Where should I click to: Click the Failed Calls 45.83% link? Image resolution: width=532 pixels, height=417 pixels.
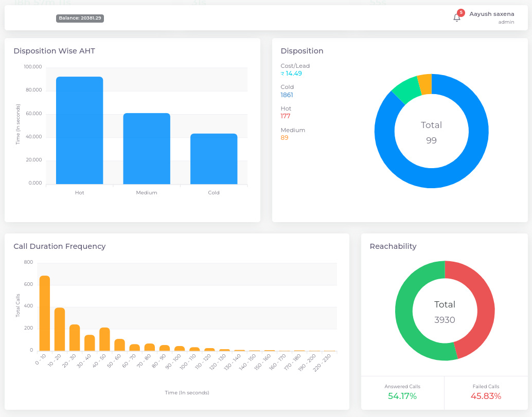pos(486,396)
